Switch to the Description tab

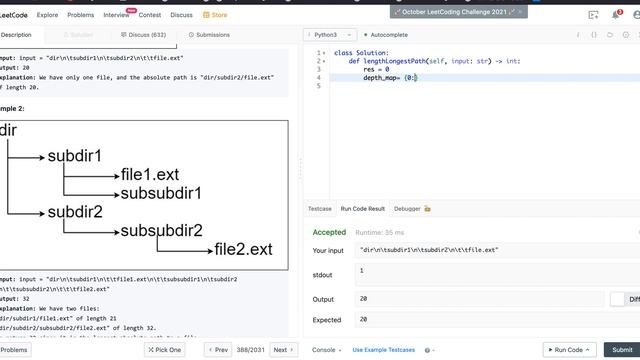[x=16, y=35]
